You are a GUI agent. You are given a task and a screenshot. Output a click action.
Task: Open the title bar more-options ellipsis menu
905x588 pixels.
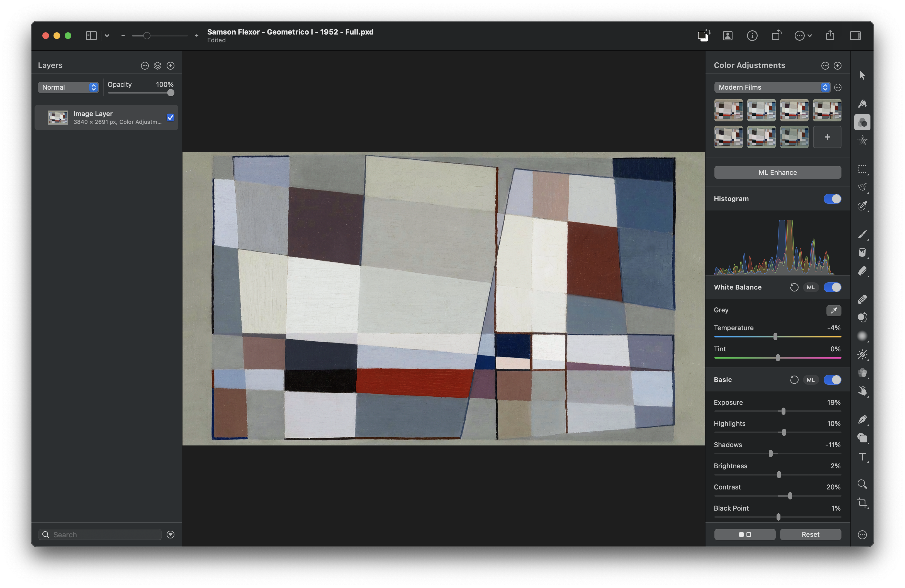[x=803, y=36]
